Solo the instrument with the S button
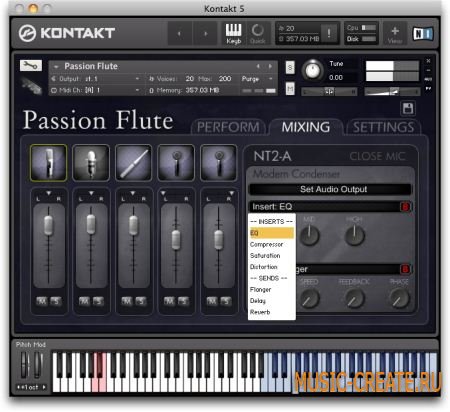The width and height of the screenshot is (450, 412). point(290,68)
